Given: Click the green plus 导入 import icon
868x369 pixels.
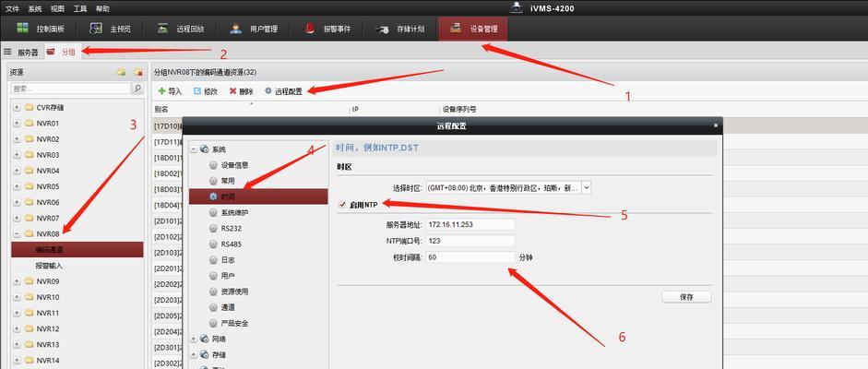Looking at the screenshot, I should tap(161, 91).
